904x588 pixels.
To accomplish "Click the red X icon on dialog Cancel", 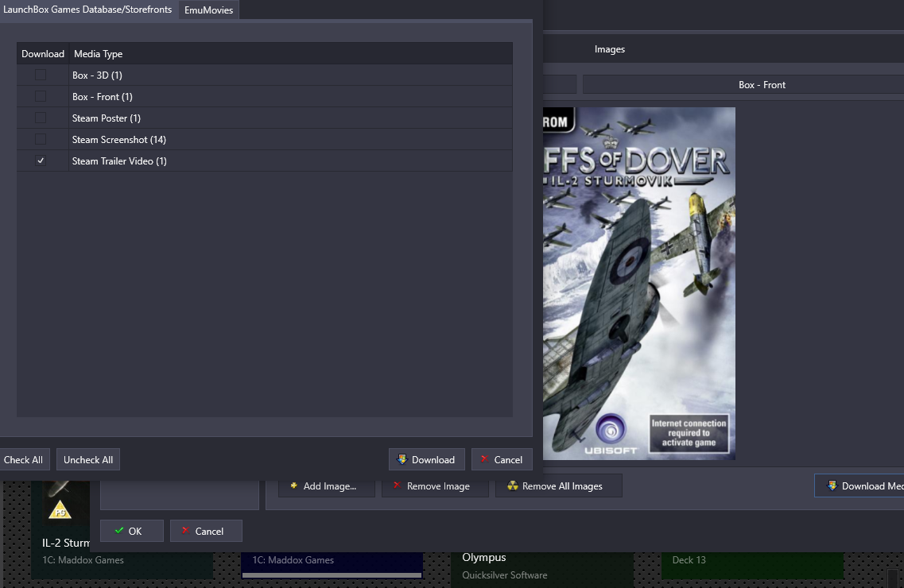I will point(484,459).
